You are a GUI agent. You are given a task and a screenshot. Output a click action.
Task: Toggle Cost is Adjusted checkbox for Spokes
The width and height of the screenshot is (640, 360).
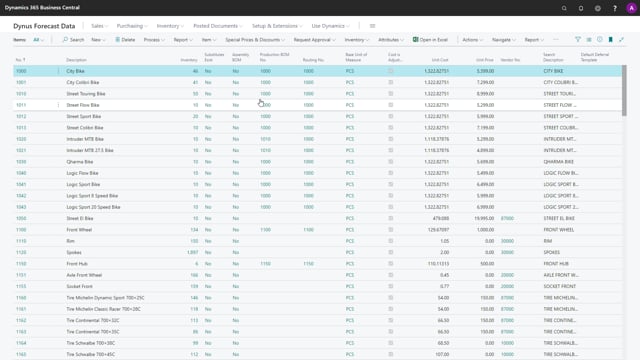(391, 252)
